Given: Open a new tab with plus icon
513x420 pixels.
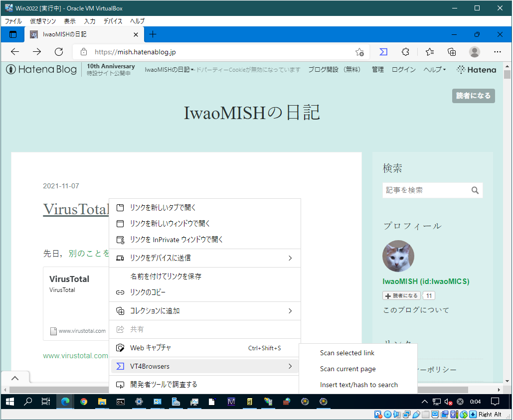Looking at the screenshot, I should (x=153, y=34).
